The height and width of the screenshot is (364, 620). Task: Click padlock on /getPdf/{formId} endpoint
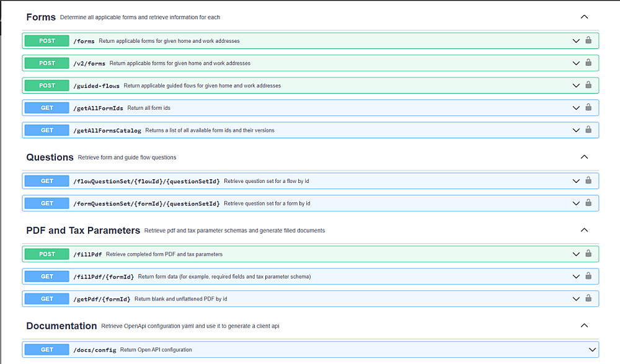pos(588,298)
